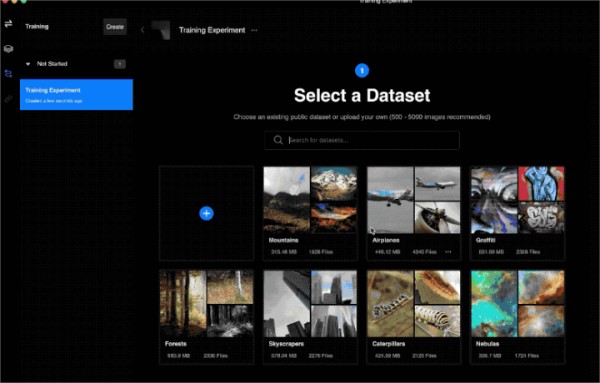Click the Training Experiment title in the header
The image size is (600, 383).
(212, 30)
